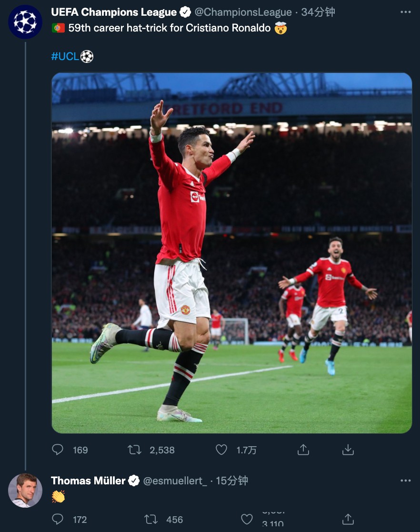This screenshot has height=532, width=420.
Task: Enlarge the Ronaldo celebration photo
Action: pos(231,253)
